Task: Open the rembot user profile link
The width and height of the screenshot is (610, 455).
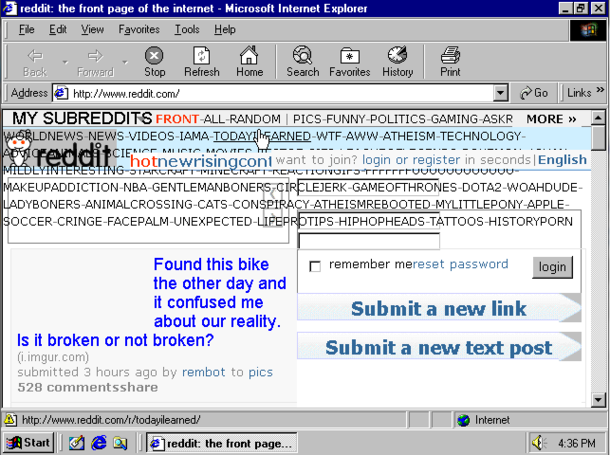Action: [203, 372]
